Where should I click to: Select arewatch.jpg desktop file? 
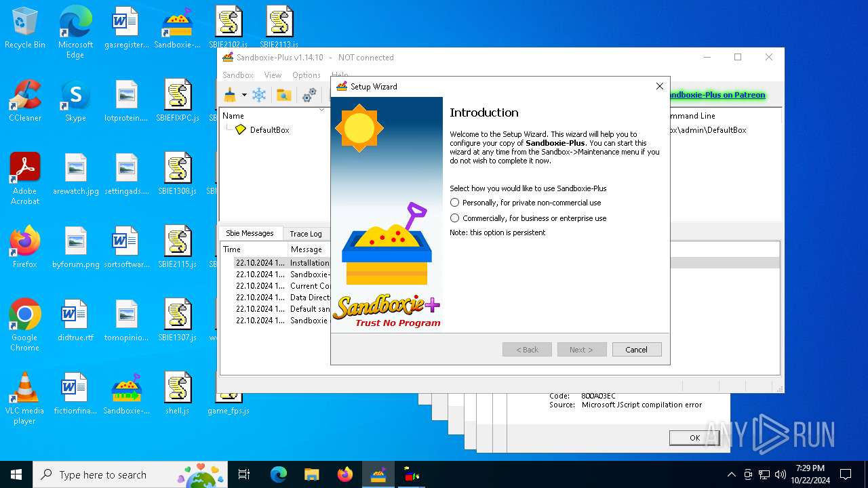(75, 174)
